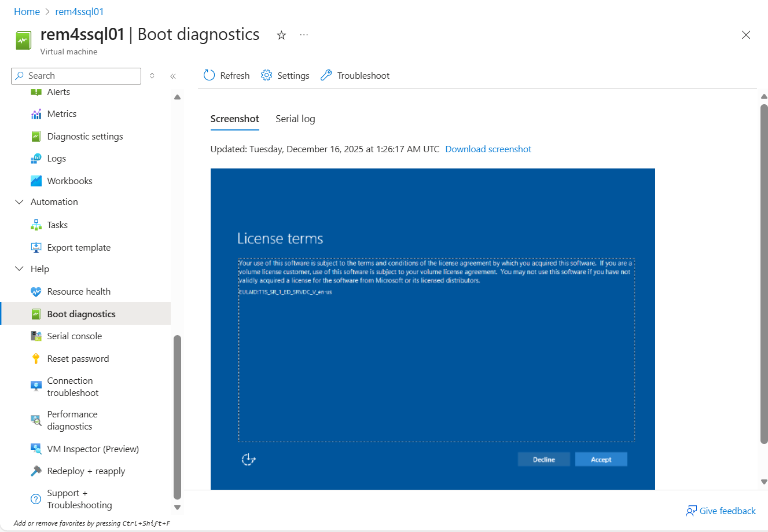The image size is (768, 532).
Task: Open the Workbooks section
Action: pos(69,180)
